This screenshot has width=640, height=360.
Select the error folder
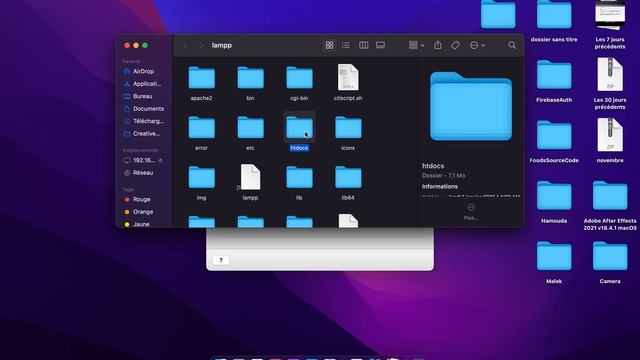tap(201, 128)
